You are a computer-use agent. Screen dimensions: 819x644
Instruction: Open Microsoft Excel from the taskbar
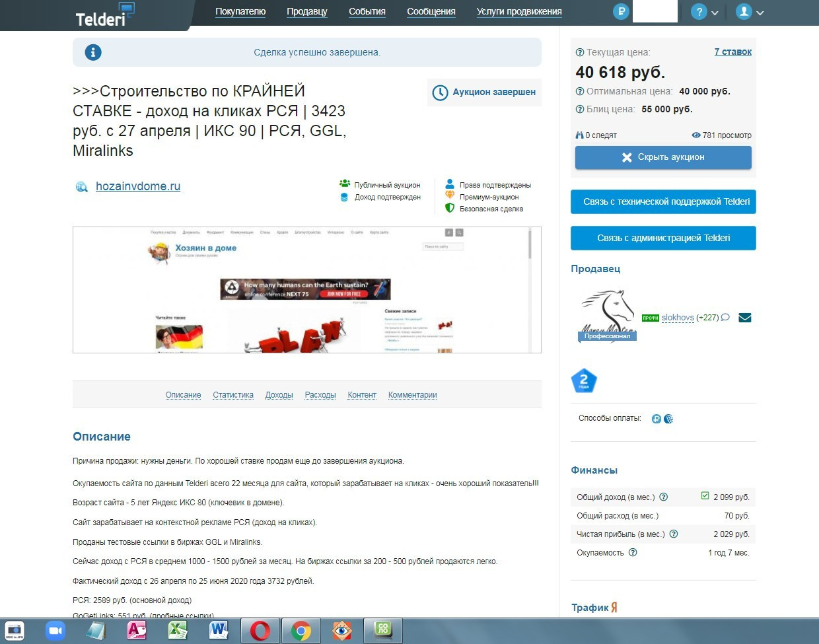[178, 631]
